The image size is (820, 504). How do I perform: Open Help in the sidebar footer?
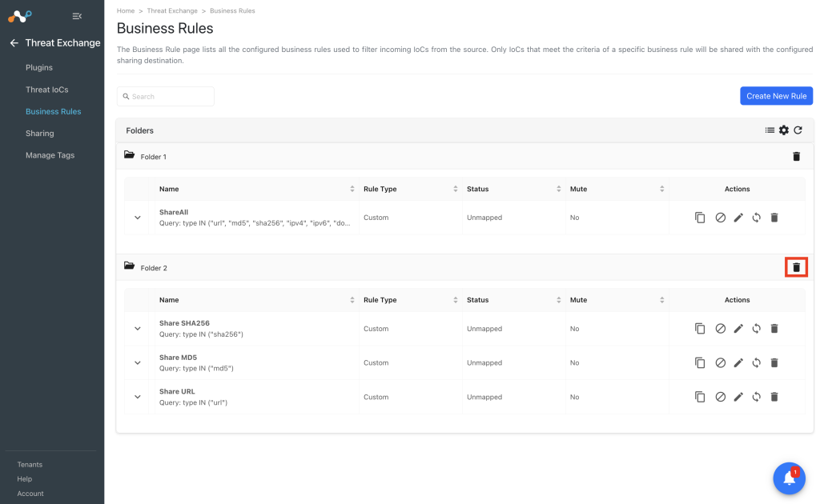click(x=25, y=479)
